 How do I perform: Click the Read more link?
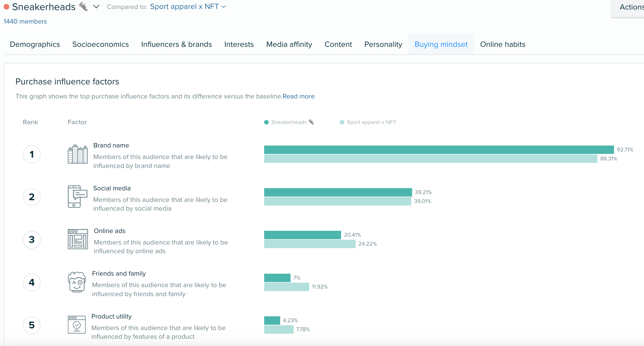(x=298, y=96)
